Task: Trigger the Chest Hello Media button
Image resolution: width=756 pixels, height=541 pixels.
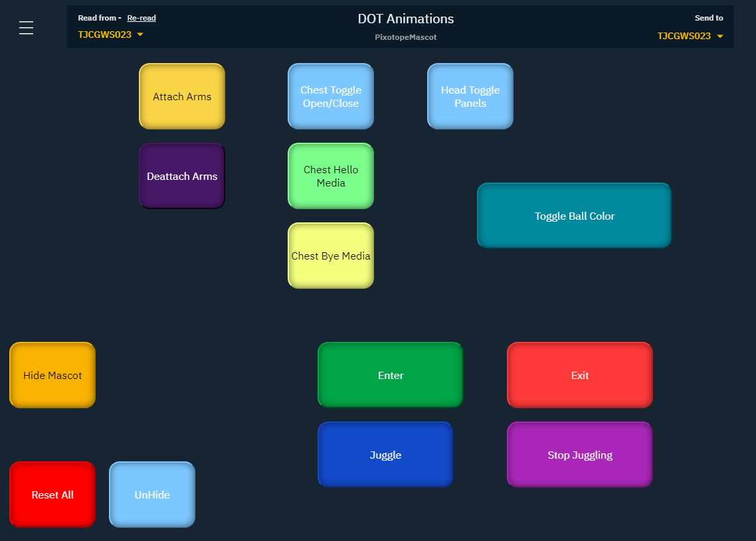Action: click(x=331, y=177)
